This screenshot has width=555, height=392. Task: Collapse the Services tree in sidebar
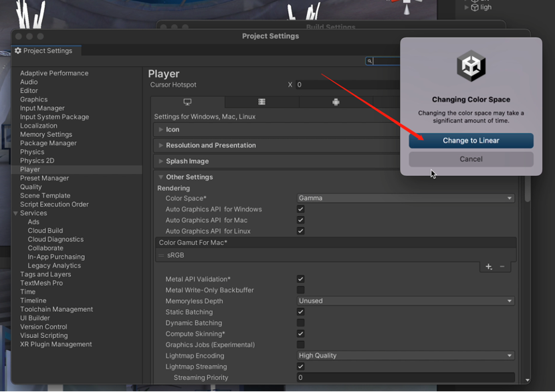pos(16,213)
